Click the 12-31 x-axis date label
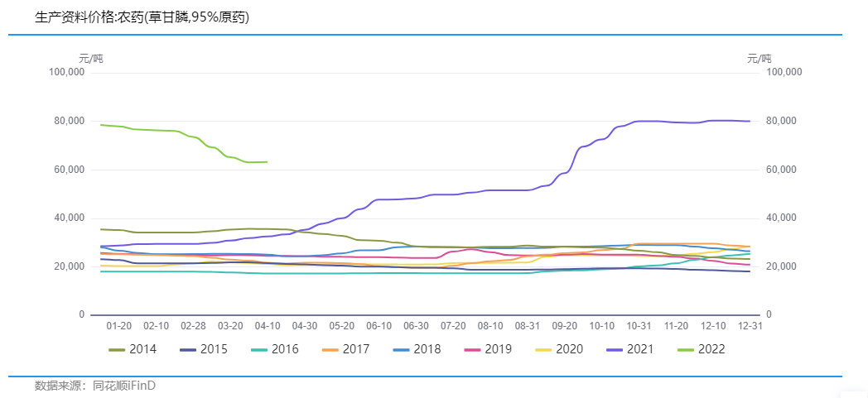 tap(750, 327)
